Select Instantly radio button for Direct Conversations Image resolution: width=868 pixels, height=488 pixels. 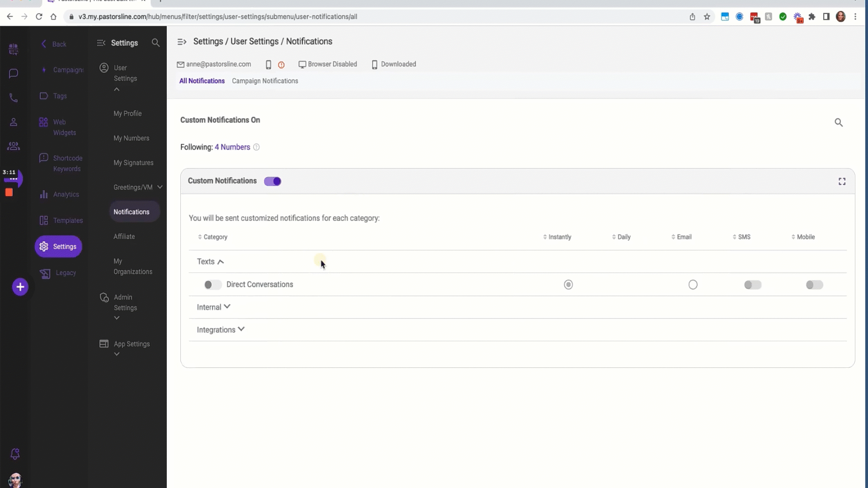(x=568, y=284)
